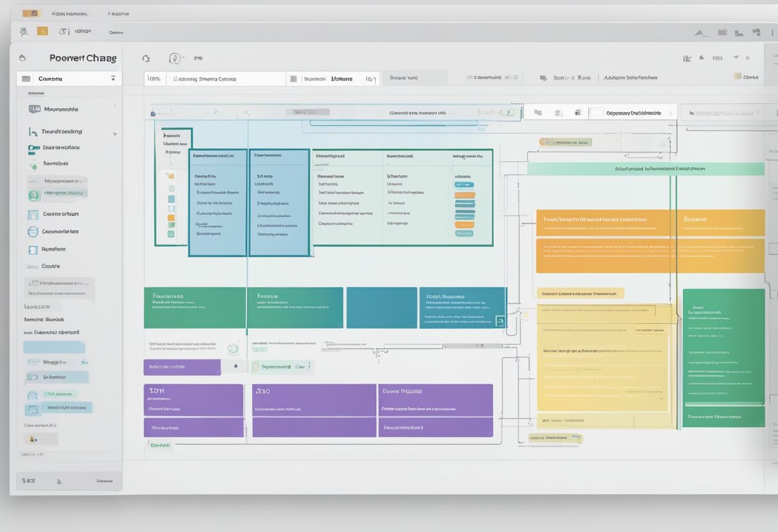The width and height of the screenshot is (778, 532).
Task: Select the magnifier search icon on the canvas toolbar
Action: tap(146, 58)
